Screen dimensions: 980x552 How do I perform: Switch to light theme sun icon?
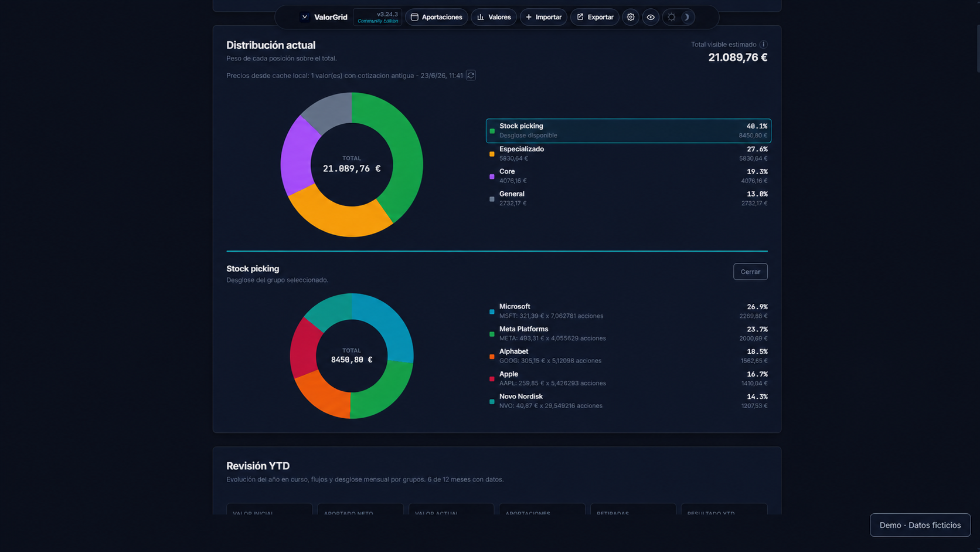coord(672,17)
